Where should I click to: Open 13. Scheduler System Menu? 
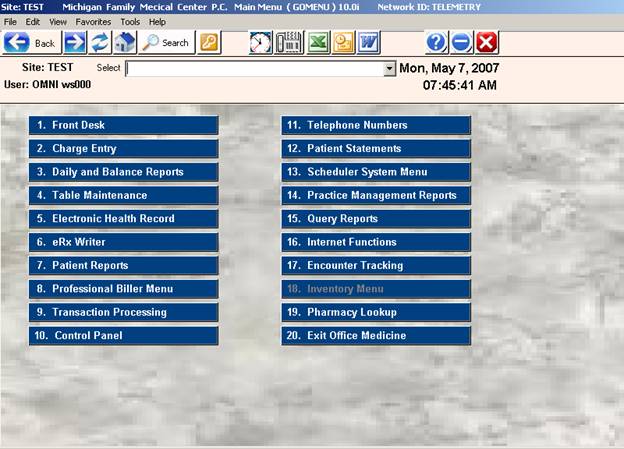(375, 172)
